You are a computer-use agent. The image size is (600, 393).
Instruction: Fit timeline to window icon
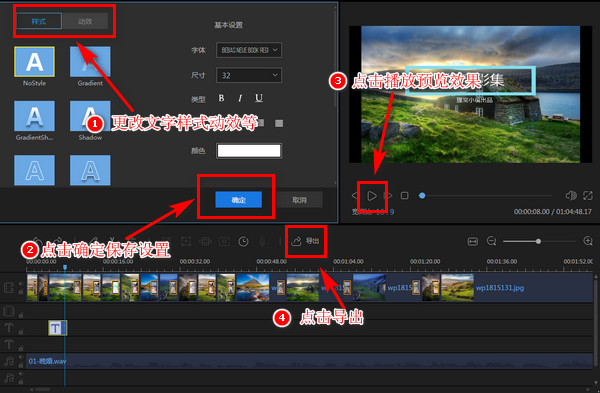473,241
